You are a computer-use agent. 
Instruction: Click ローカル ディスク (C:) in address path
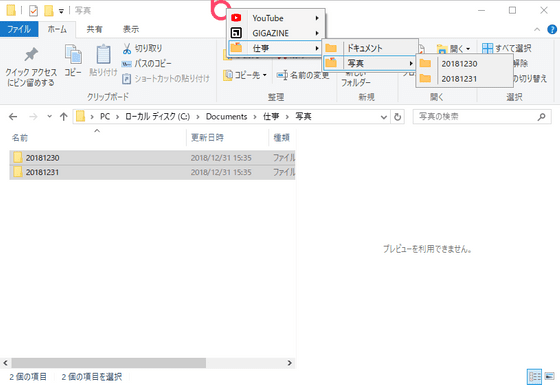[x=157, y=116]
